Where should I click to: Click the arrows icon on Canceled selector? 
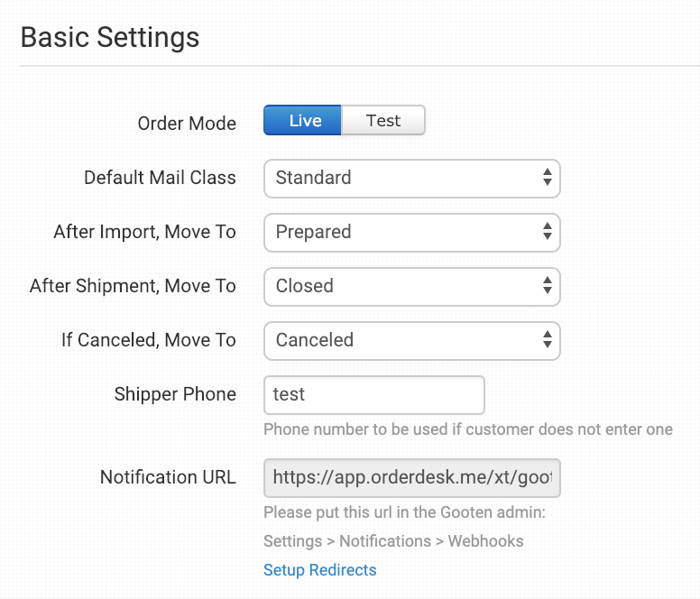click(547, 340)
